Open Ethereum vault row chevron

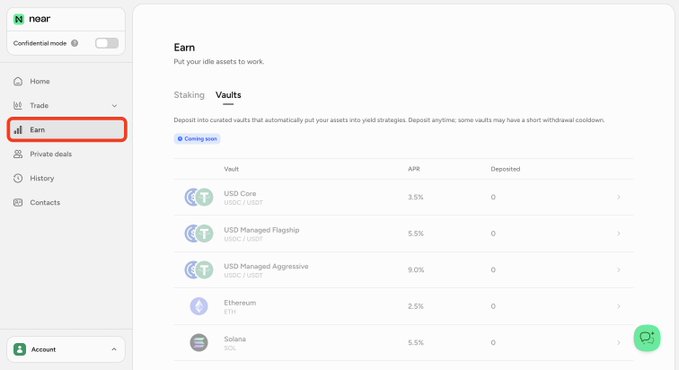618,306
